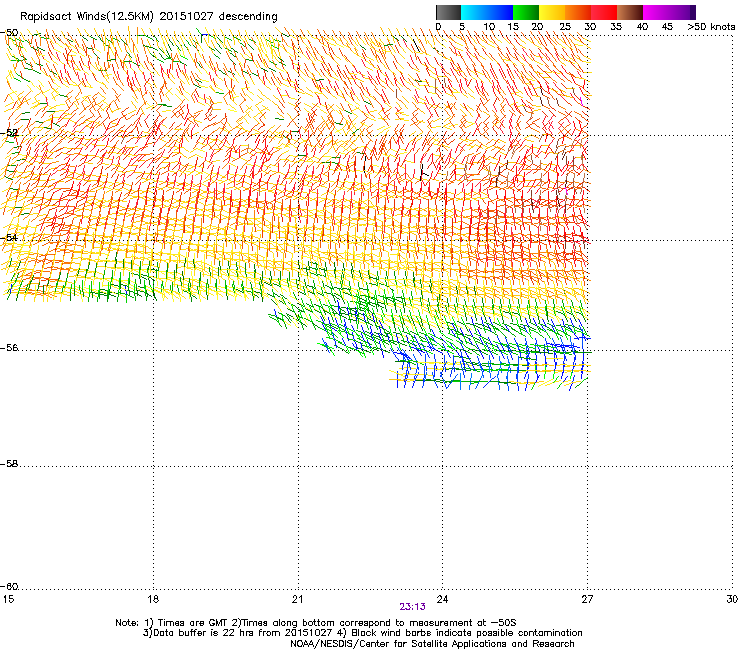The image size is (740, 650).
Task: Click the green 15-20 knots legend swatch
Action: point(526,12)
